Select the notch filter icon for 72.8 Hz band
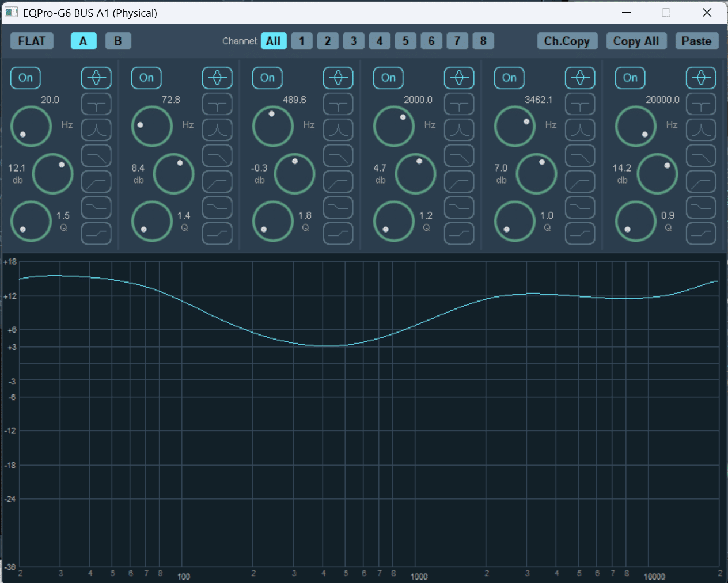Image resolution: width=728 pixels, height=583 pixels. (x=217, y=104)
